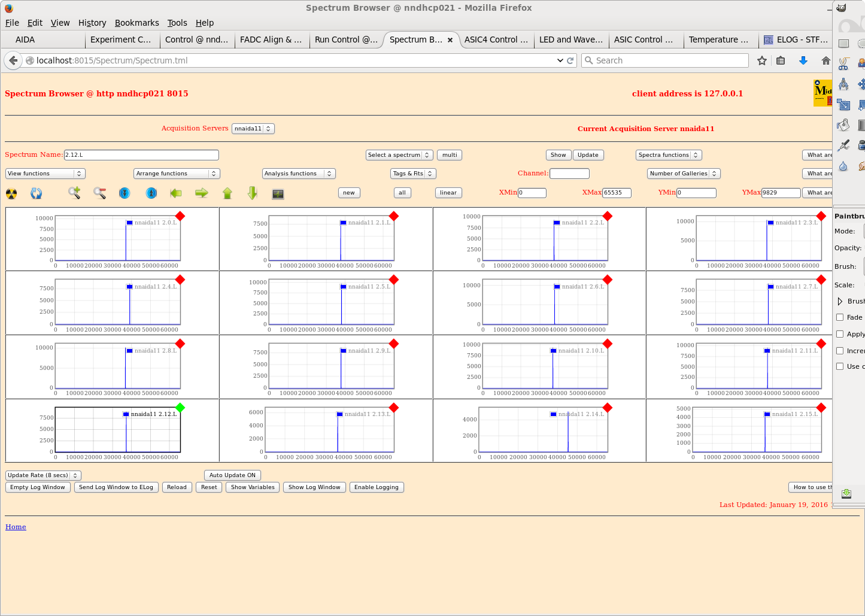Select the GIMP Scissors Select tool
This screenshot has height=616, width=865.
pyautogui.click(x=843, y=64)
